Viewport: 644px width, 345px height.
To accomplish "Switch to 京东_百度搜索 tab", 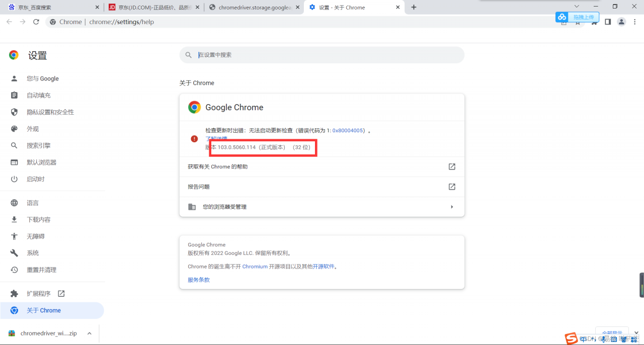I will click(53, 8).
